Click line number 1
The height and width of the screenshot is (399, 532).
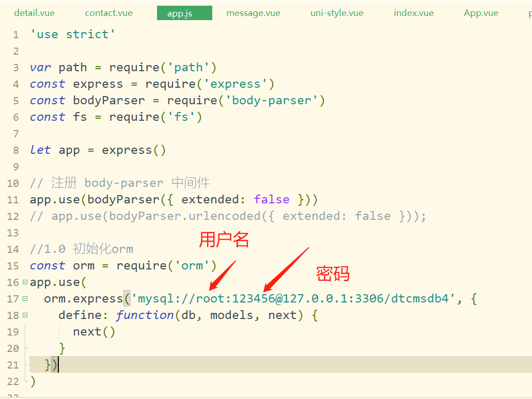[15, 34]
